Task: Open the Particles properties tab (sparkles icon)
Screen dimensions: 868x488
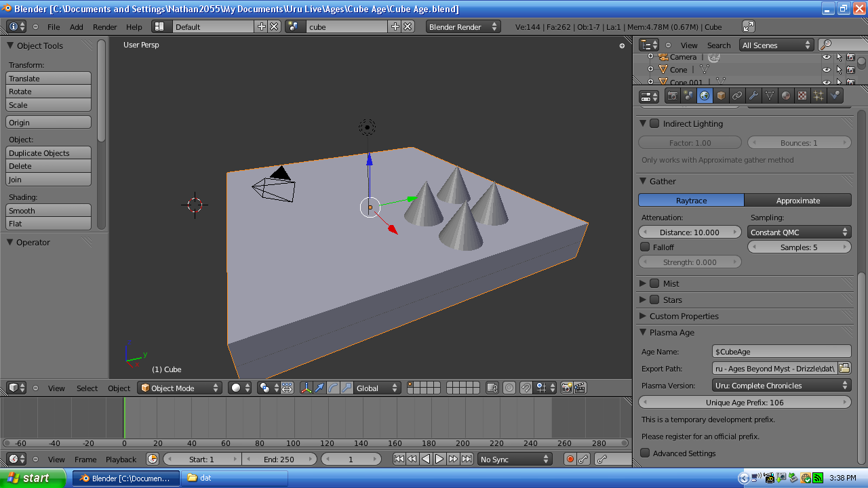Action: tap(818, 96)
